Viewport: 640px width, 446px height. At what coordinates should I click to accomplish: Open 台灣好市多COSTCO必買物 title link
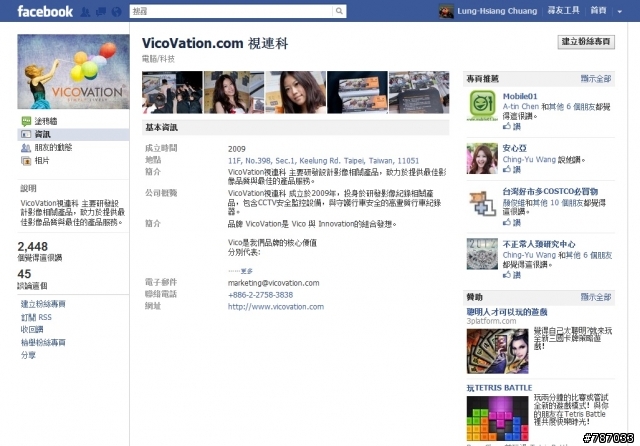(x=550, y=191)
